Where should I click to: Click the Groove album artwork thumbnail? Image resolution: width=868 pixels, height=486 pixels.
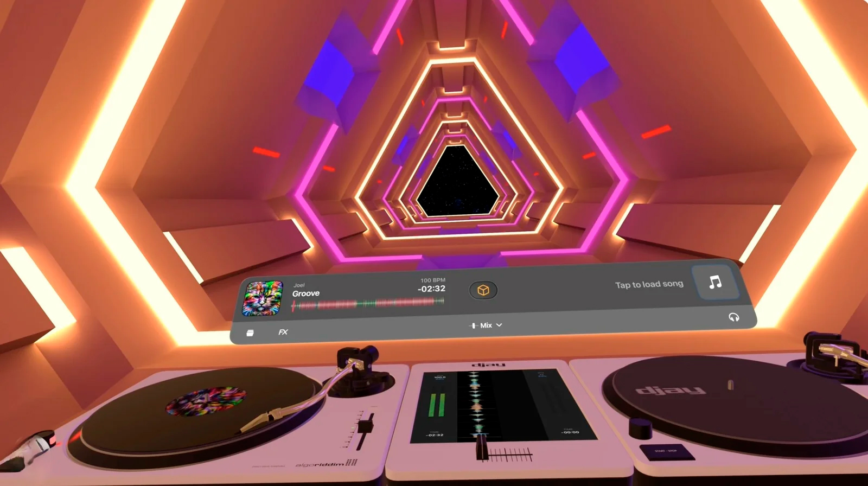pos(263,298)
